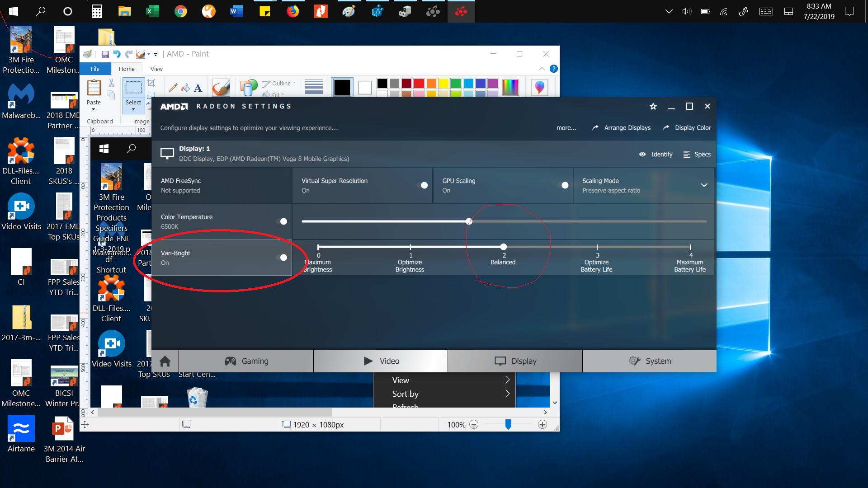
Task: Switch to the System tab
Action: point(650,361)
